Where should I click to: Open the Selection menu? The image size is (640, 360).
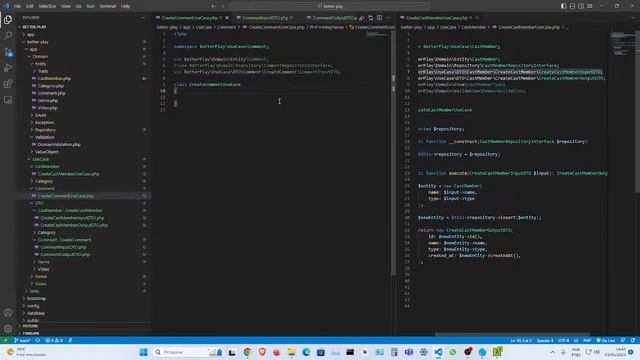pos(47,6)
